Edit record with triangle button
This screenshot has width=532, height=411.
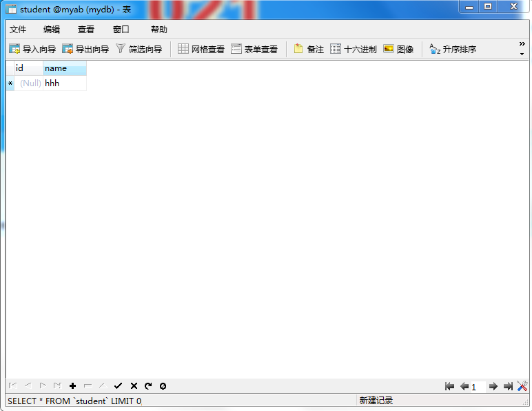pos(103,386)
